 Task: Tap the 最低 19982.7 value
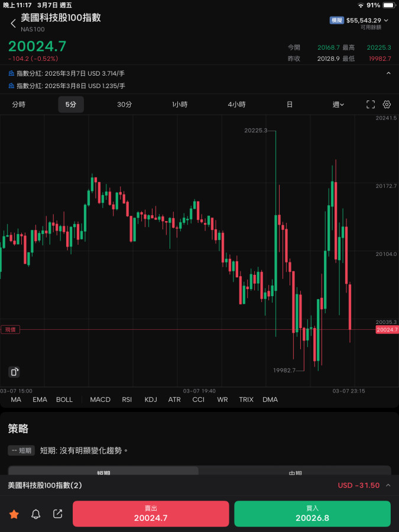[x=380, y=59]
